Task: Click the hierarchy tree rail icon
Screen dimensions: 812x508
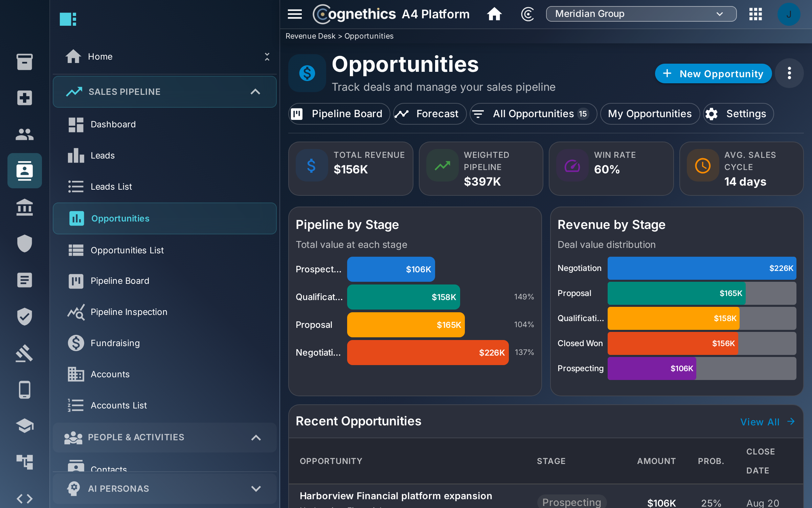Action: (x=25, y=462)
